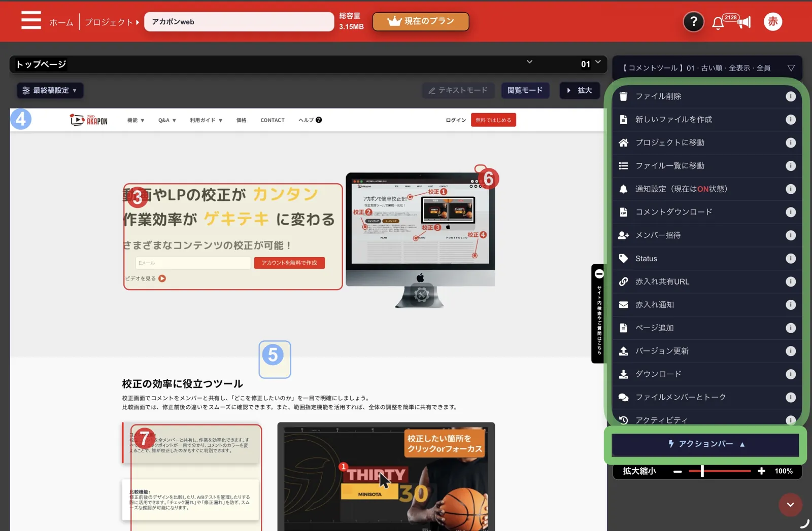Show info for ページ追加
Image resolution: width=812 pixels, height=531 pixels.
790,328
